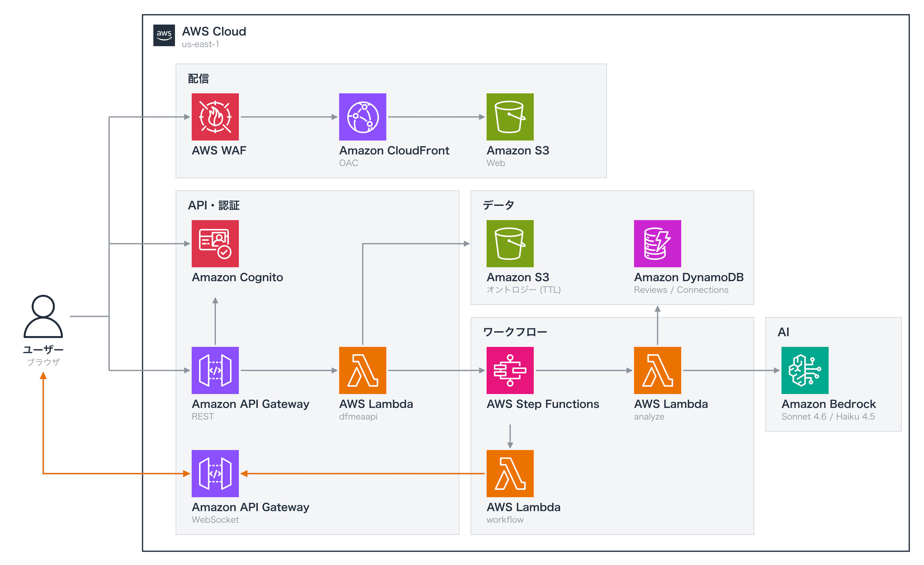This screenshot has width=924, height=565.
Task: Click the "workflow" sublabel
Action: point(505,520)
